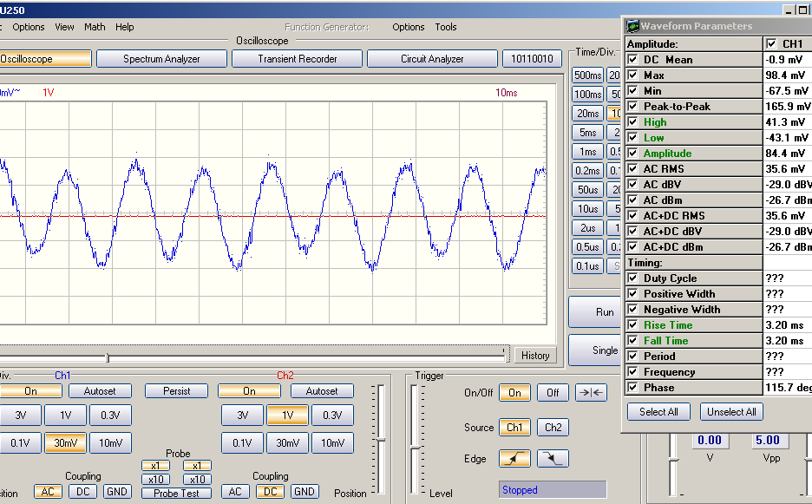This screenshot has height=504, width=812.
Task: Open the Math menu
Action: click(x=95, y=27)
